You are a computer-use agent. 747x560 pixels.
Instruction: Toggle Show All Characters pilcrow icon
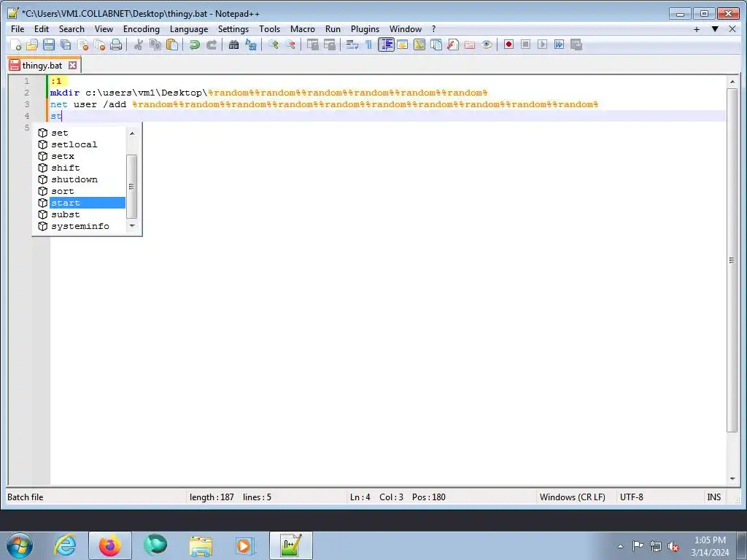coord(368,44)
